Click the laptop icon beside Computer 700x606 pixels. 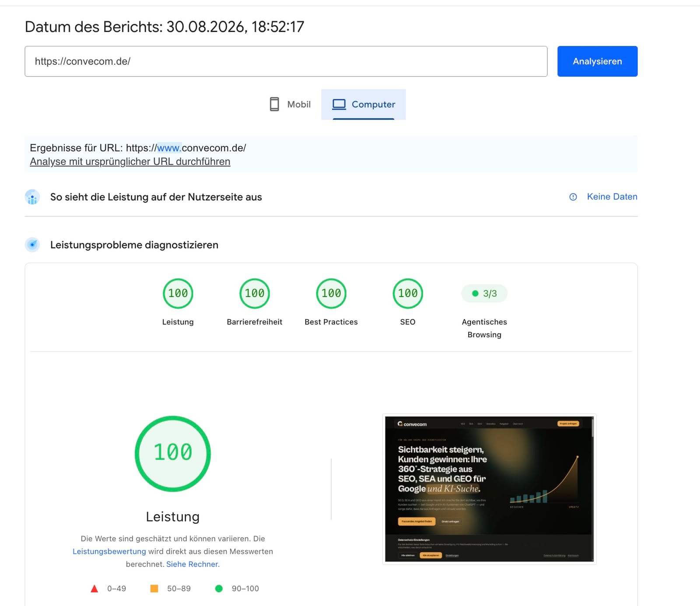click(339, 104)
